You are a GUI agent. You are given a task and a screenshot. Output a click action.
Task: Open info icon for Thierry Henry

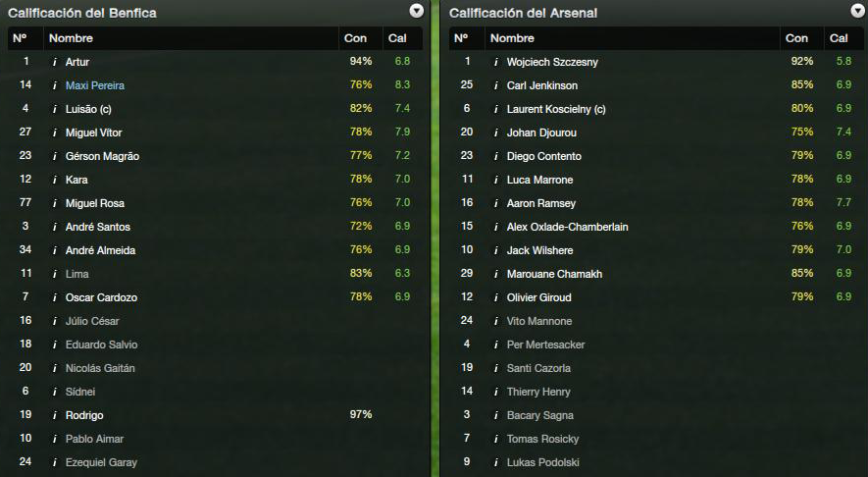[x=495, y=392]
